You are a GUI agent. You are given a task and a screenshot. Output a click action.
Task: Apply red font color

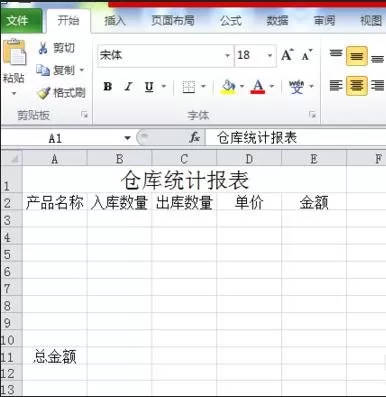[258, 87]
